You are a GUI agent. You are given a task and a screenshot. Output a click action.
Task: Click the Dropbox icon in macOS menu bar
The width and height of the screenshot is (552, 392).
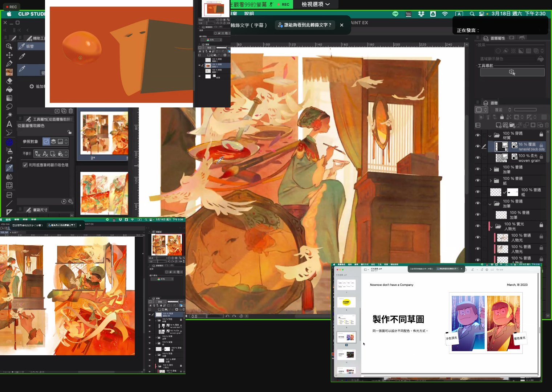pyautogui.click(x=421, y=14)
